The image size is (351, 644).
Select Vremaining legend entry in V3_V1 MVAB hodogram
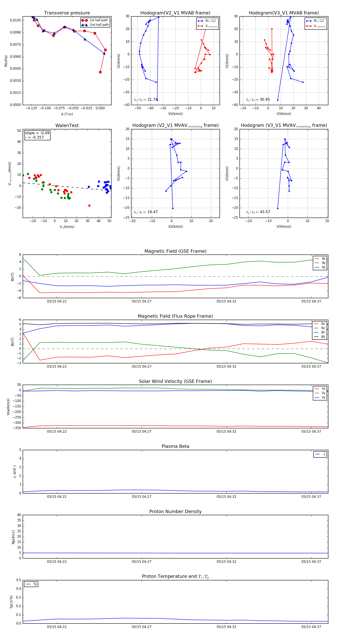click(x=316, y=26)
